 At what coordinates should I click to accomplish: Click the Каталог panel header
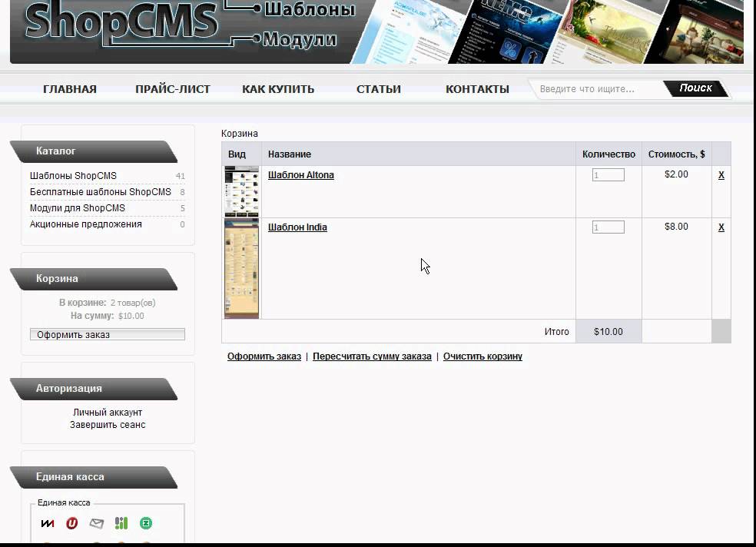pyautogui.click(x=94, y=151)
